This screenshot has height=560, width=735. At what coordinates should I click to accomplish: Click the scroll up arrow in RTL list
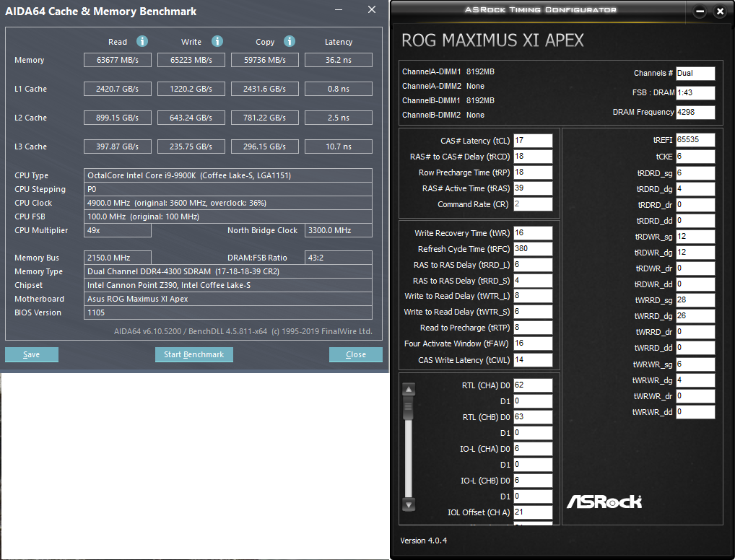pos(409,389)
